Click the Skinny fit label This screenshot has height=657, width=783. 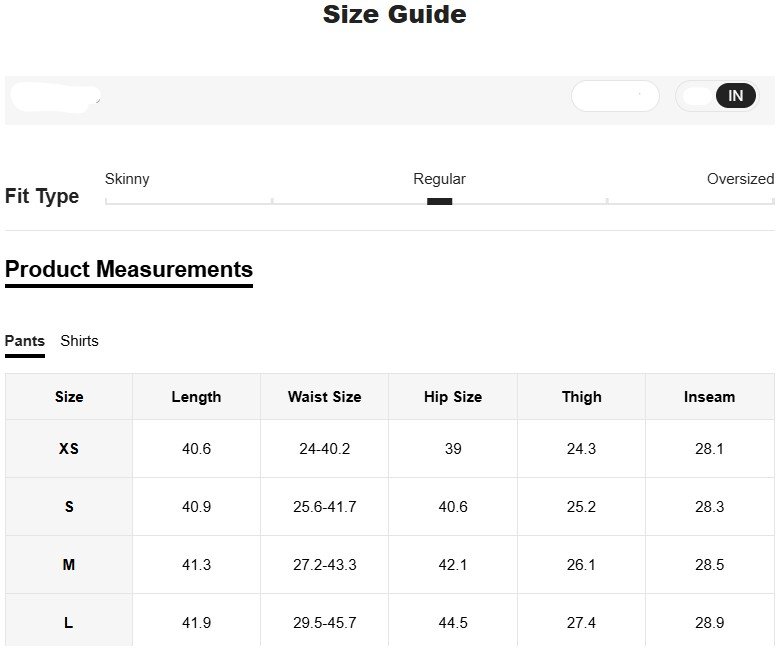127,179
